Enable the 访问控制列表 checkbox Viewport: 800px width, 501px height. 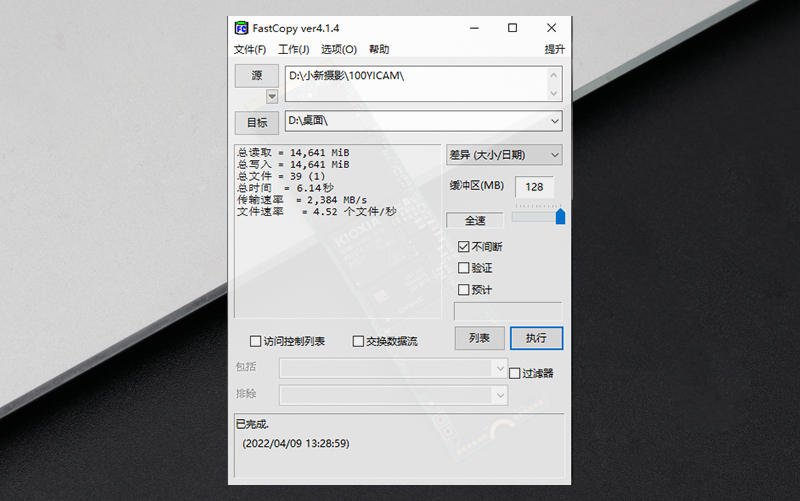(256, 341)
